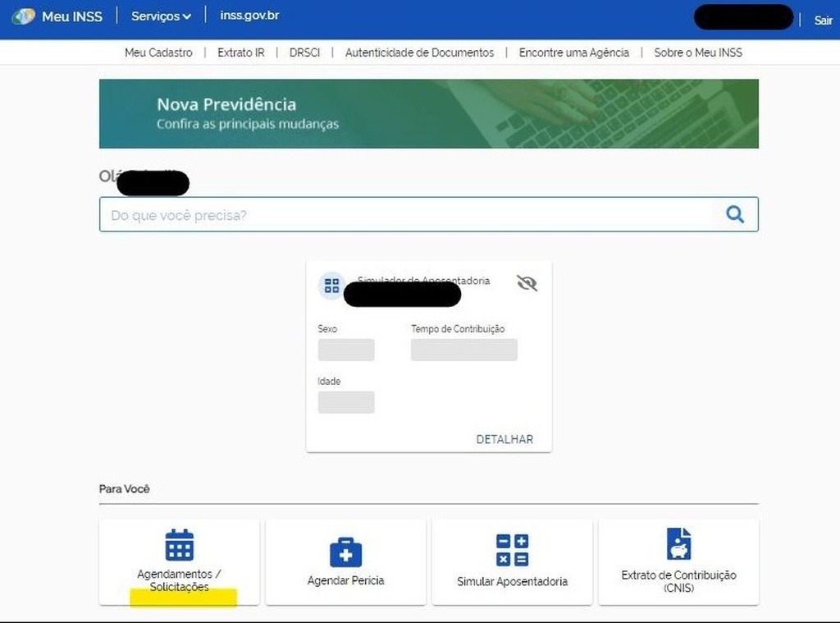Click the 'Tempo de Contribuição' label
Screen dimensions: 840x623
coord(458,328)
